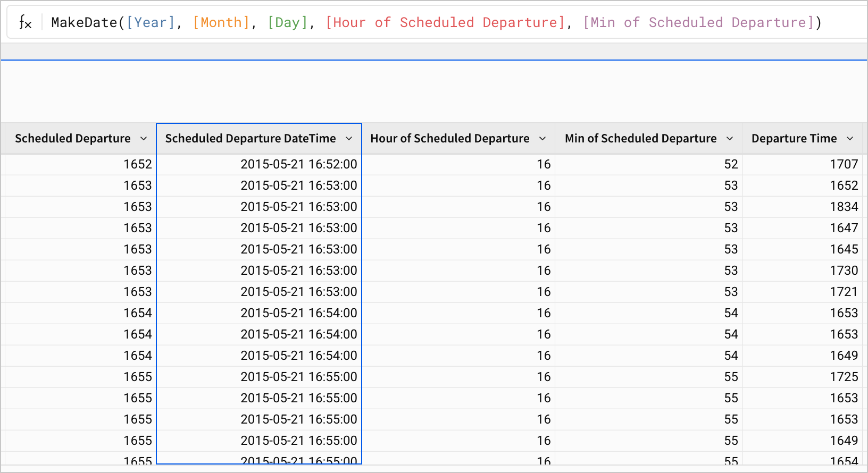Open the Scheduled Departure column dropdown arrow
The height and width of the screenshot is (473, 868).
[144, 139]
